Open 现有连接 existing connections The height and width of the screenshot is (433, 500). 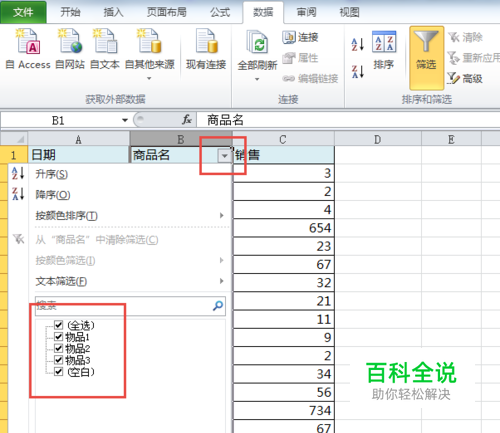(206, 50)
